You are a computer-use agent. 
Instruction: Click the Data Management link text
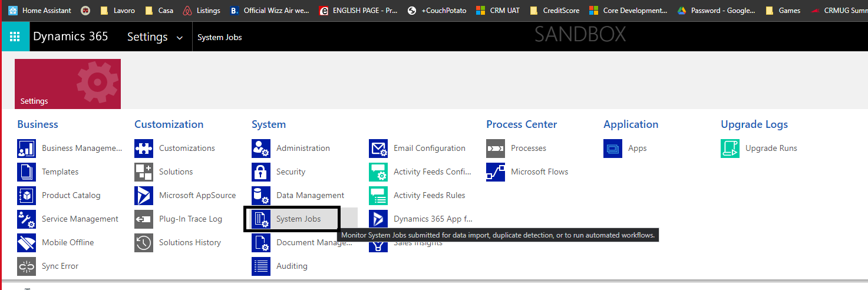pos(310,196)
